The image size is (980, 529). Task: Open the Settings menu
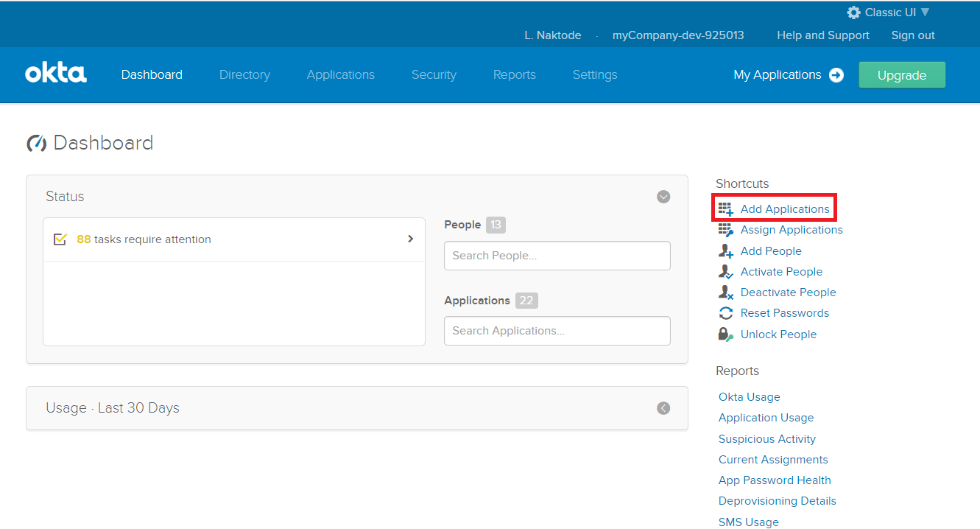[x=595, y=75]
